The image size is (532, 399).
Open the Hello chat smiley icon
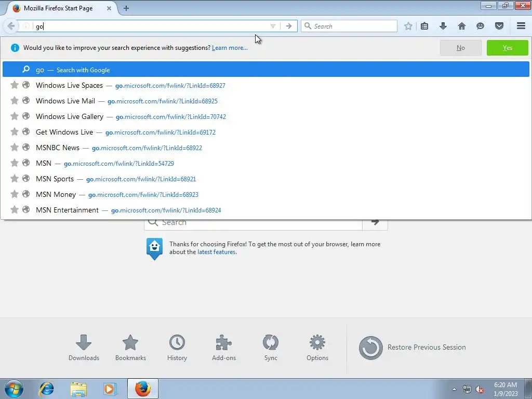click(x=480, y=26)
